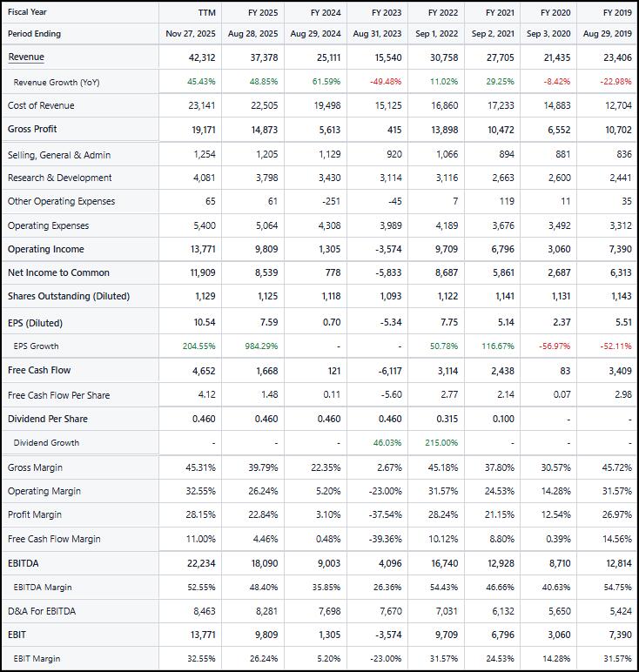Click the EBITDA row label
Image resolution: width=639 pixels, height=672 pixels.
click(24, 564)
